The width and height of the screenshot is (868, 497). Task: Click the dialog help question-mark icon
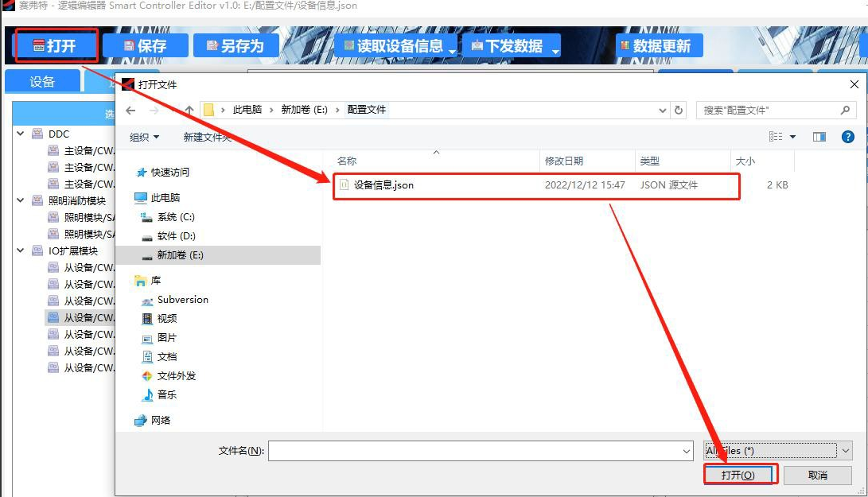[x=848, y=137]
